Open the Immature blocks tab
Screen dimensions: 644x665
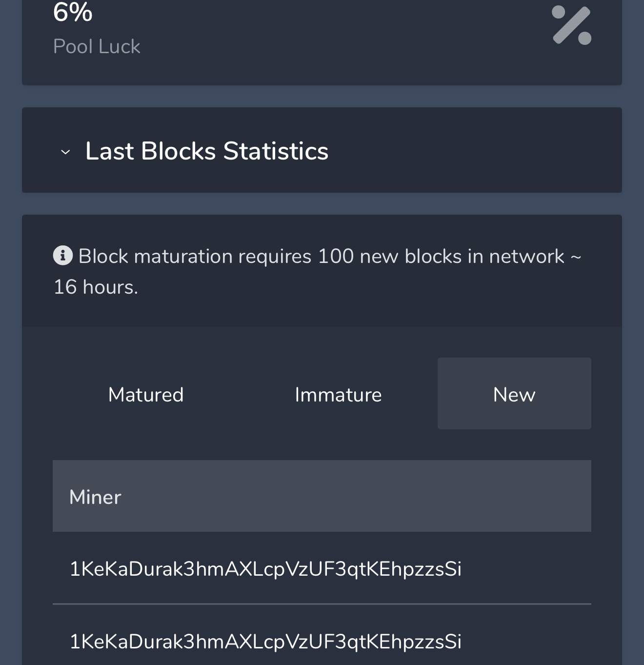click(x=338, y=394)
